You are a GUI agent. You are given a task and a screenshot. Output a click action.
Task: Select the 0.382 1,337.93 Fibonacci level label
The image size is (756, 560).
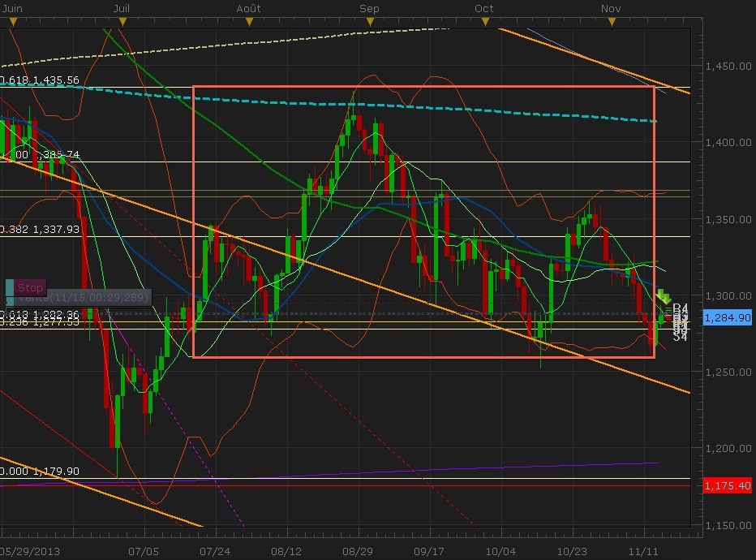point(41,230)
